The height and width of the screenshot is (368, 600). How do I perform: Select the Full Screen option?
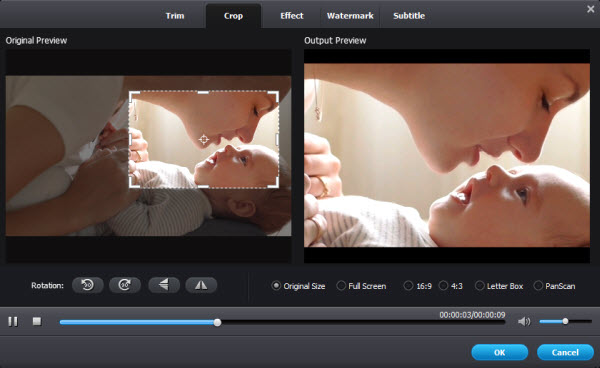[361, 286]
